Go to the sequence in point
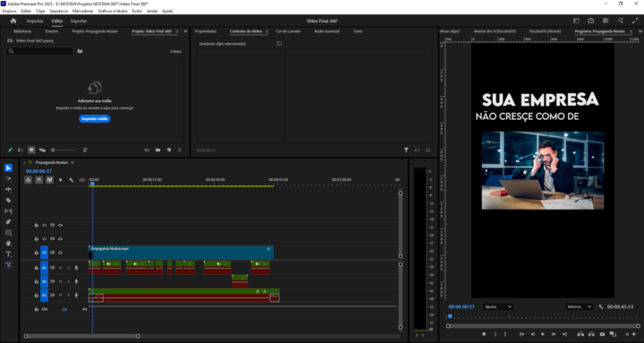This screenshot has height=343, width=644. [521, 334]
